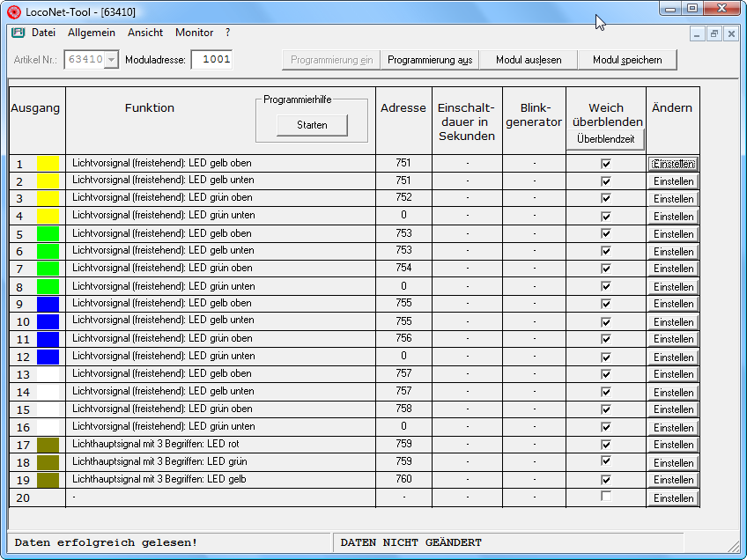This screenshot has height=560, width=747.
Task: Minimize the inner document window
Action: click(697, 33)
